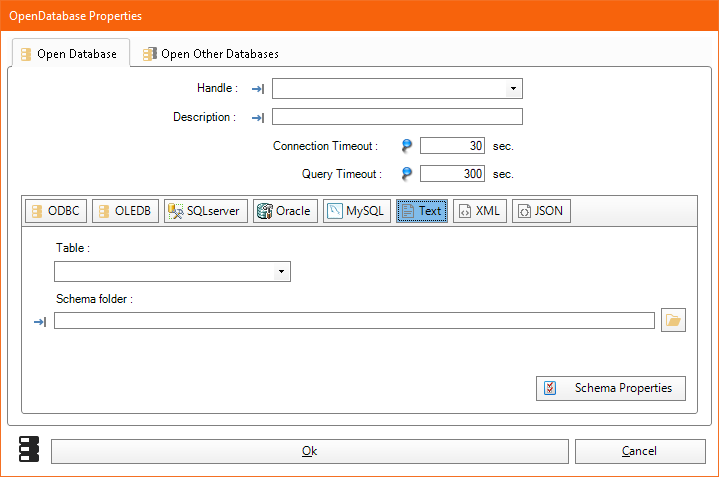Click the variable arrow icon beside Schema folder
The image size is (719, 477).
click(40, 322)
